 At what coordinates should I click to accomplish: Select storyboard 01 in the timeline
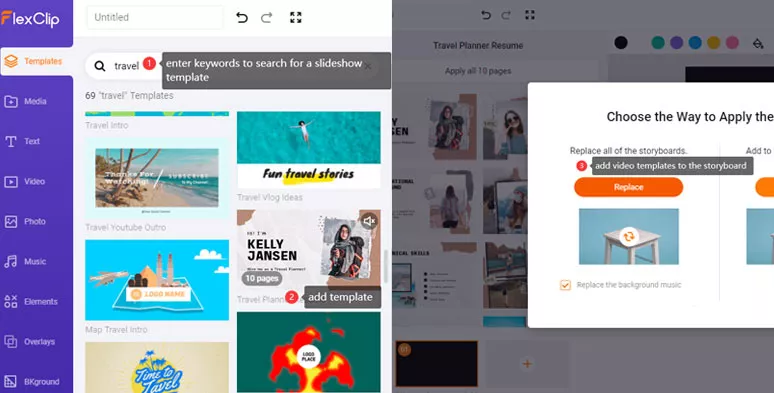click(x=436, y=364)
